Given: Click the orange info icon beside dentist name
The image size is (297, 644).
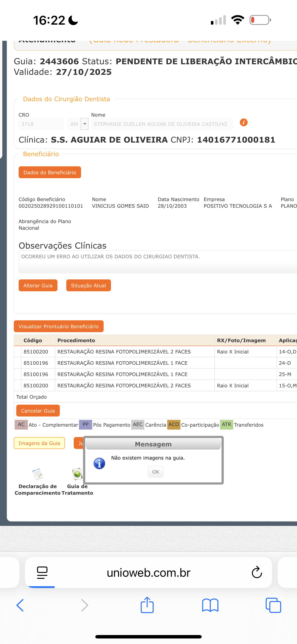Looking at the screenshot, I should (244, 123).
